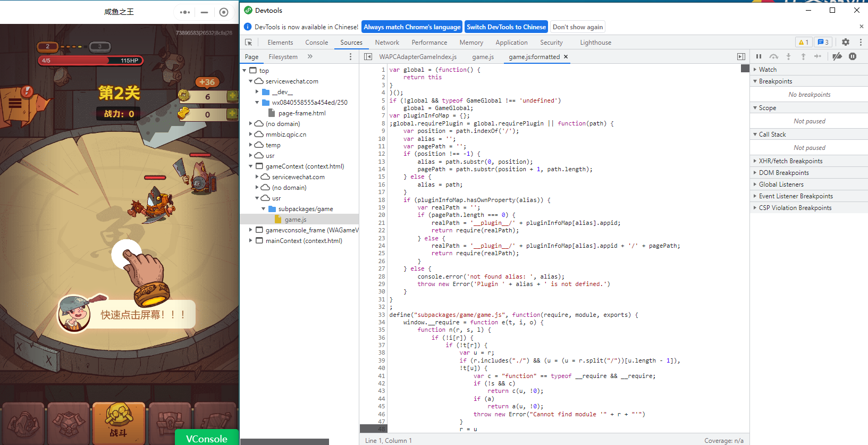Viewport: 868px width, 445px height.
Task: Click the game 115HP health bar
Action: click(90, 61)
